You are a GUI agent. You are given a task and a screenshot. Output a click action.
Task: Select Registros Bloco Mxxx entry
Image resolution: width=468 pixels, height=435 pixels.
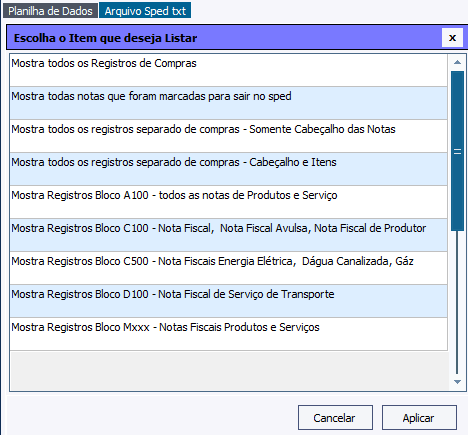pyautogui.click(x=229, y=334)
